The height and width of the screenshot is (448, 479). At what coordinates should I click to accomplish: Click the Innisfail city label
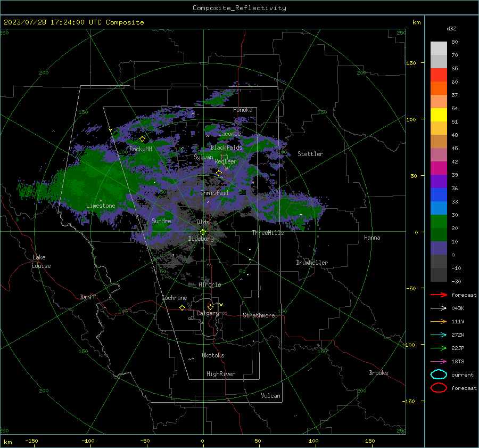(214, 193)
